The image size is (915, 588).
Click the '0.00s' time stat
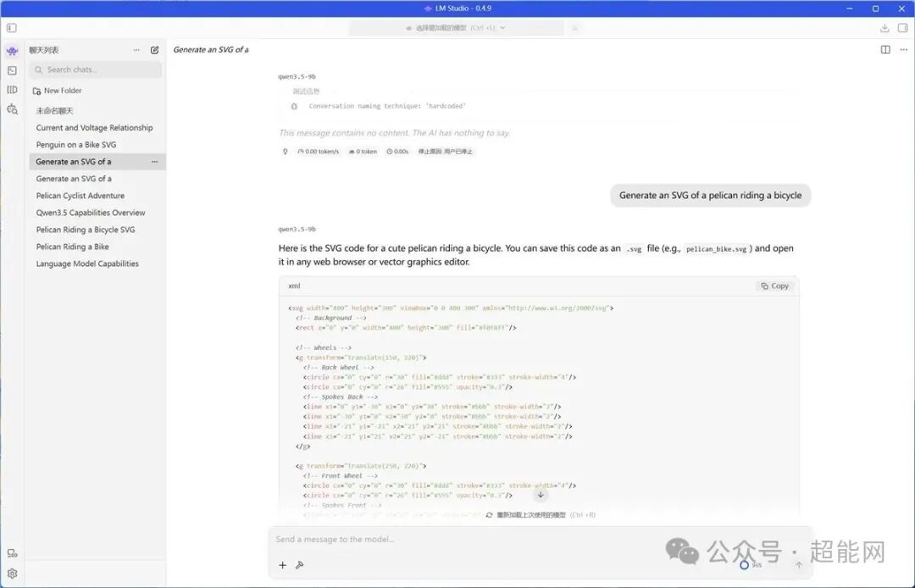[397, 152]
